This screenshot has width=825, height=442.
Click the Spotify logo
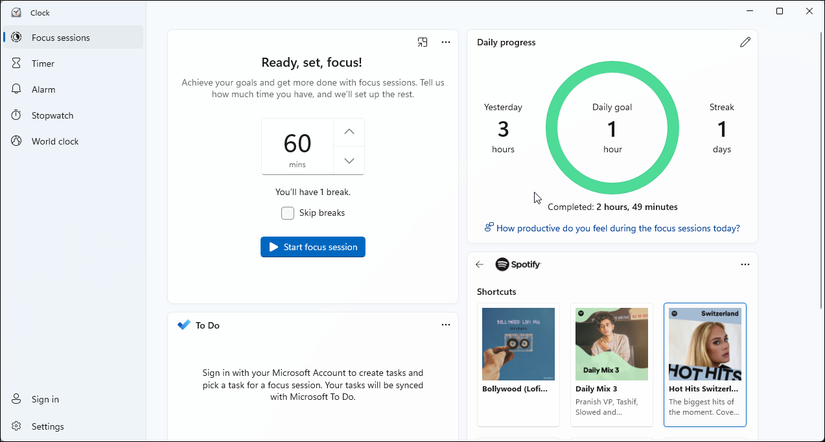[518, 265]
